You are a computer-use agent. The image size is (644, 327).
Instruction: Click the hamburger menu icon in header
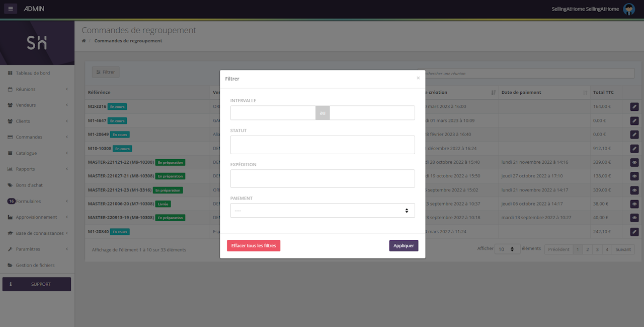pos(11,9)
